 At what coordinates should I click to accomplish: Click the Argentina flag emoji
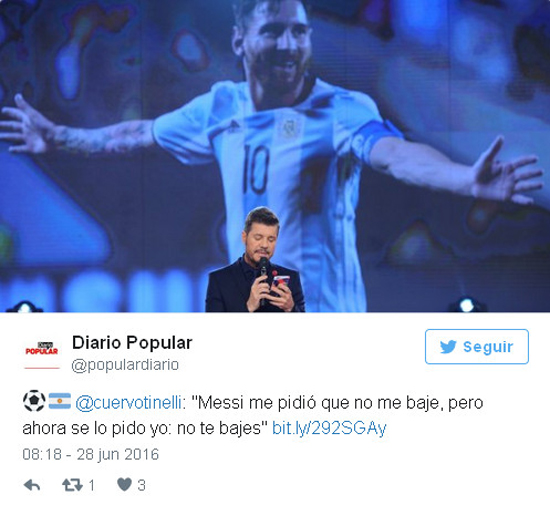(x=60, y=401)
